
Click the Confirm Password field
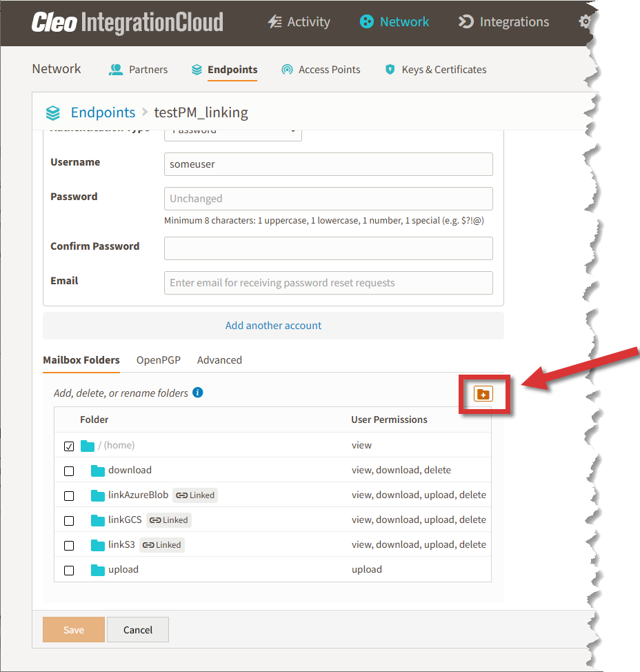pos(328,248)
